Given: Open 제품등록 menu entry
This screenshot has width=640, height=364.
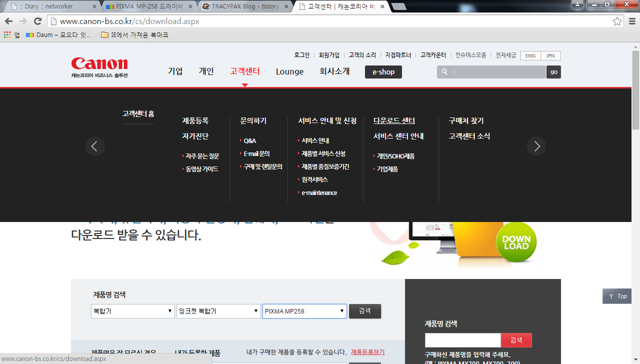Looking at the screenshot, I should (195, 121).
